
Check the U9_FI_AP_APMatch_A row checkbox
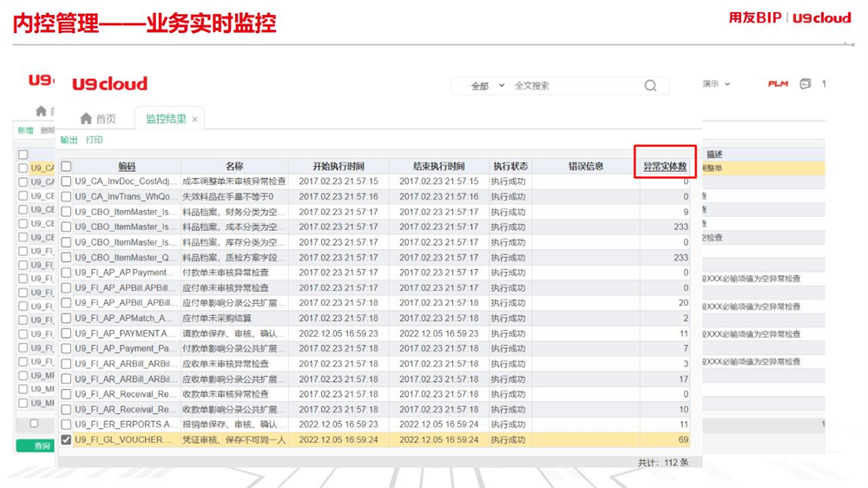coord(66,318)
